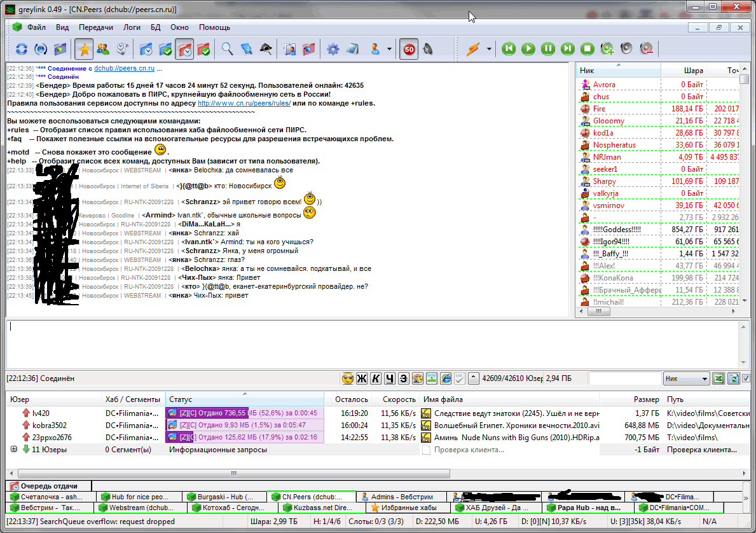Click the Internet Explorer icon in chat toolbar

tap(446, 378)
